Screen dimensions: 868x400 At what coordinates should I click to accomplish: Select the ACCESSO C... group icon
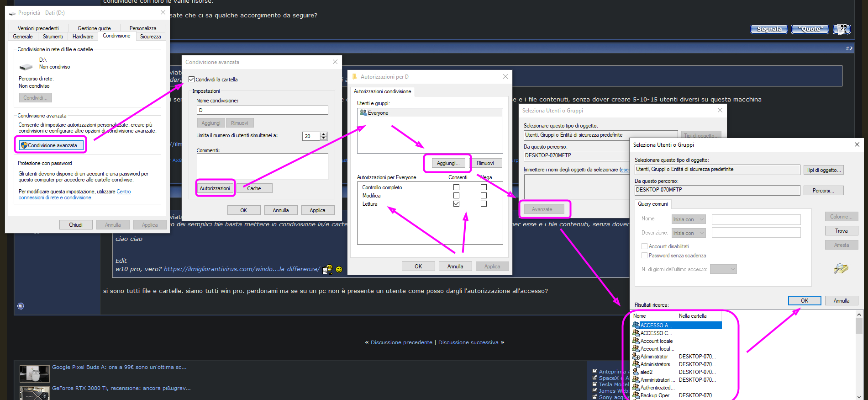(x=636, y=333)
